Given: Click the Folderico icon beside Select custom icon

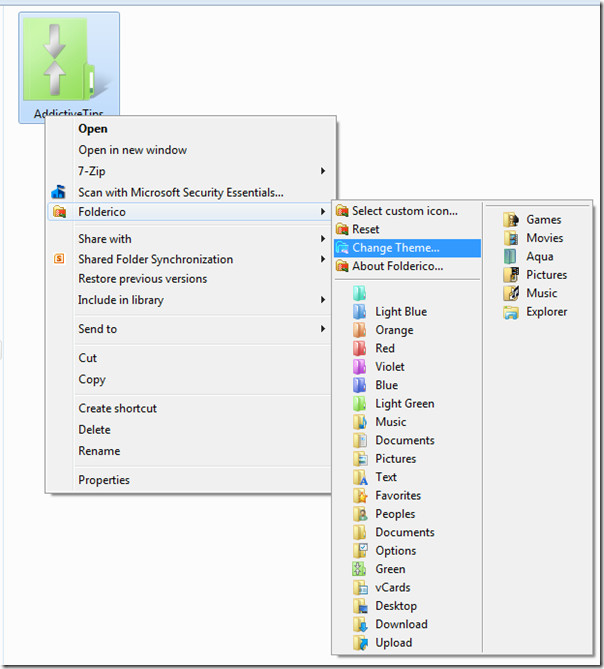Looking at the screenshot, I should [x=342, y=211].
